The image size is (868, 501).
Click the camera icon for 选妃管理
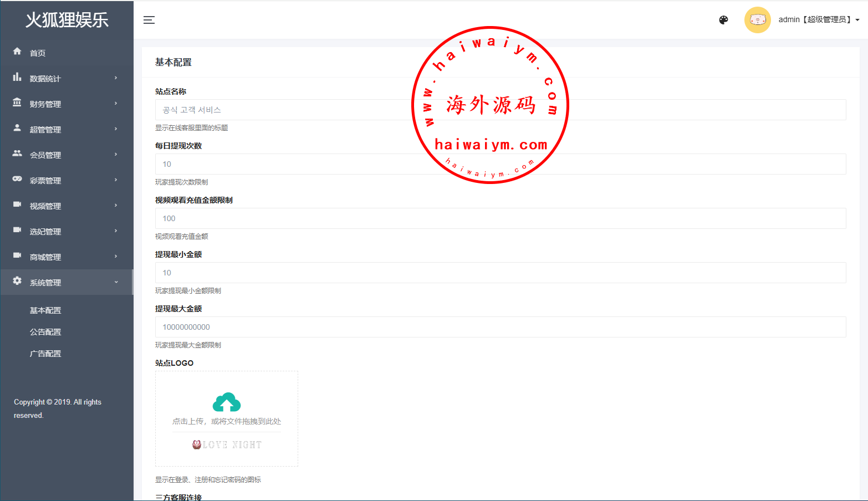(x=17, y=230)
